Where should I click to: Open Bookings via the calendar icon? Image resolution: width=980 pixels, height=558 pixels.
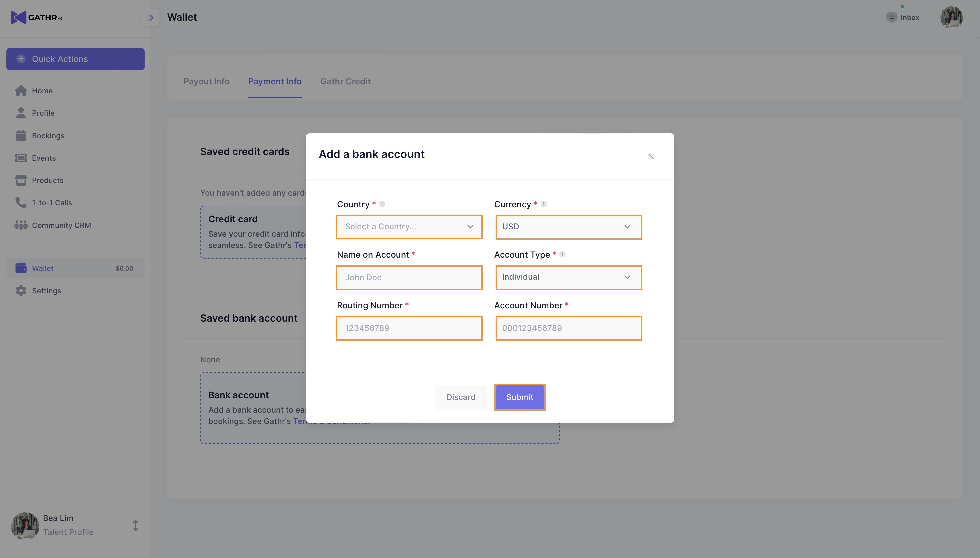click(x=21, y=136)
